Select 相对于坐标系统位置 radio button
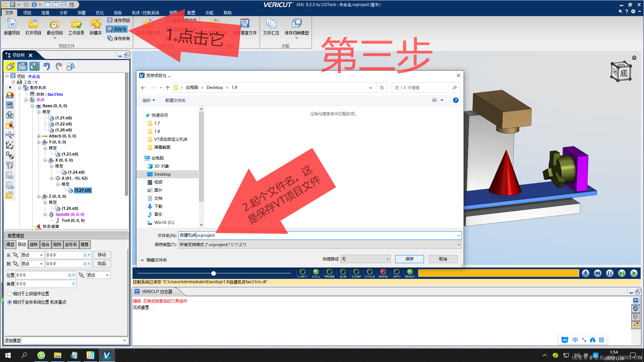Viewport: 644px width, 362px height. 9,302
